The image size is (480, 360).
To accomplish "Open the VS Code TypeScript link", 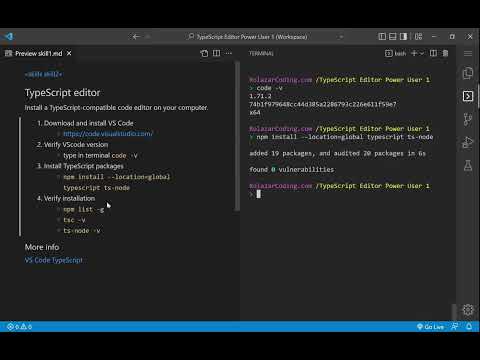I will coord(54,260).
